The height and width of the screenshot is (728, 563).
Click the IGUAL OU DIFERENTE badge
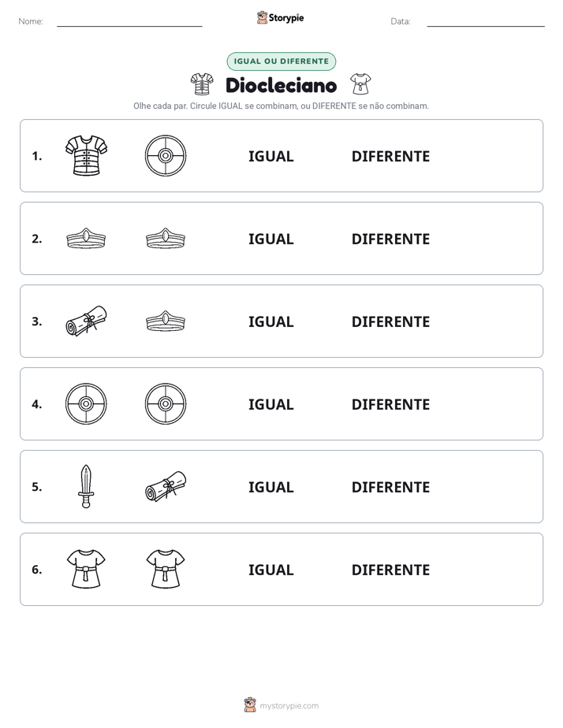tap(281, 61)
